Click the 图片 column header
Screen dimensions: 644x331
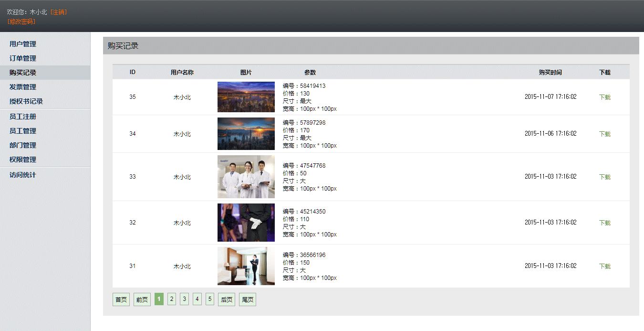[x=246, y=73]
